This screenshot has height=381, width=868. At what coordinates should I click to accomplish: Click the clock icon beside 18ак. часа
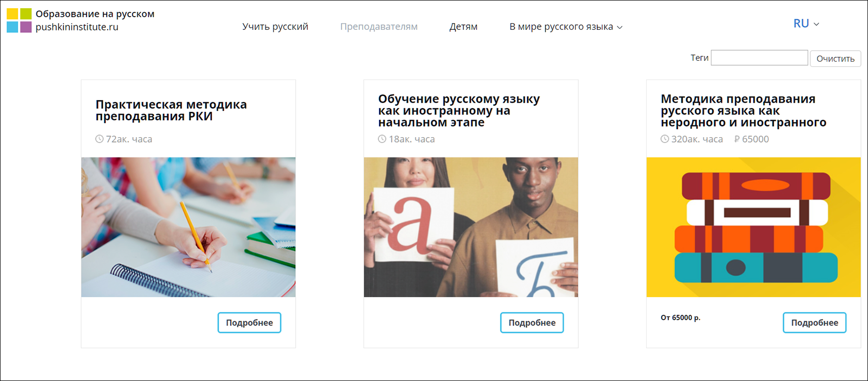coord(382,139)
